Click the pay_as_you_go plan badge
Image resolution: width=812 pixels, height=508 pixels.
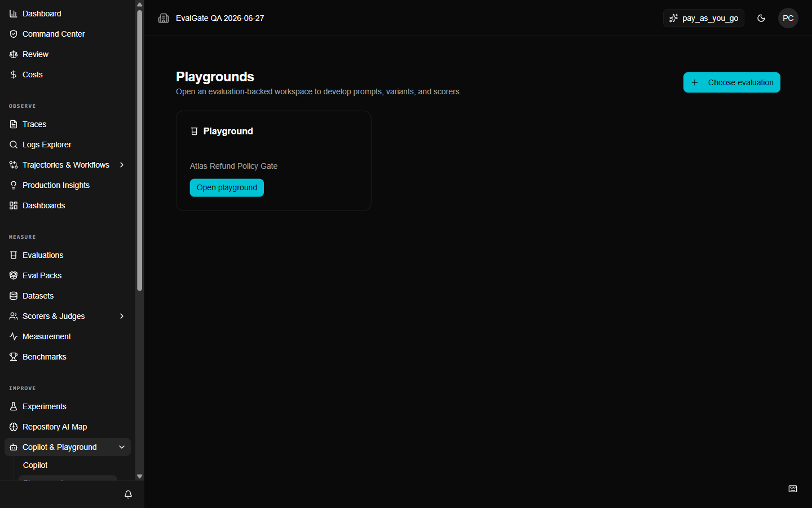[x=704, y=18]
